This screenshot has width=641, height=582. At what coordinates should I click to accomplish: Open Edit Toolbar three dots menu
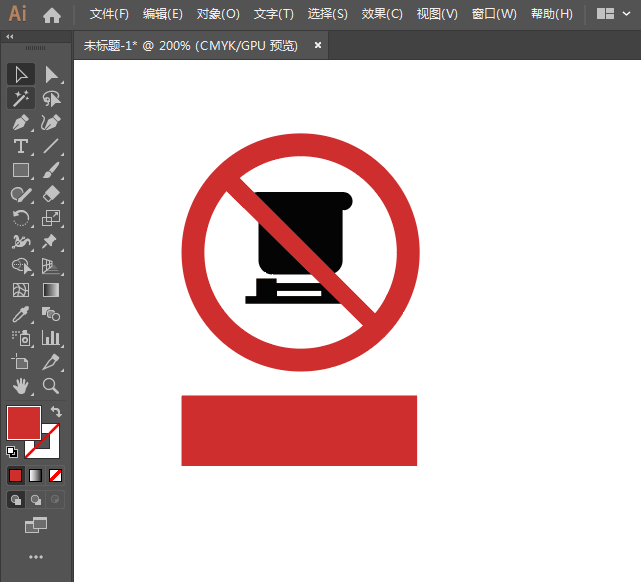(36, 556)
